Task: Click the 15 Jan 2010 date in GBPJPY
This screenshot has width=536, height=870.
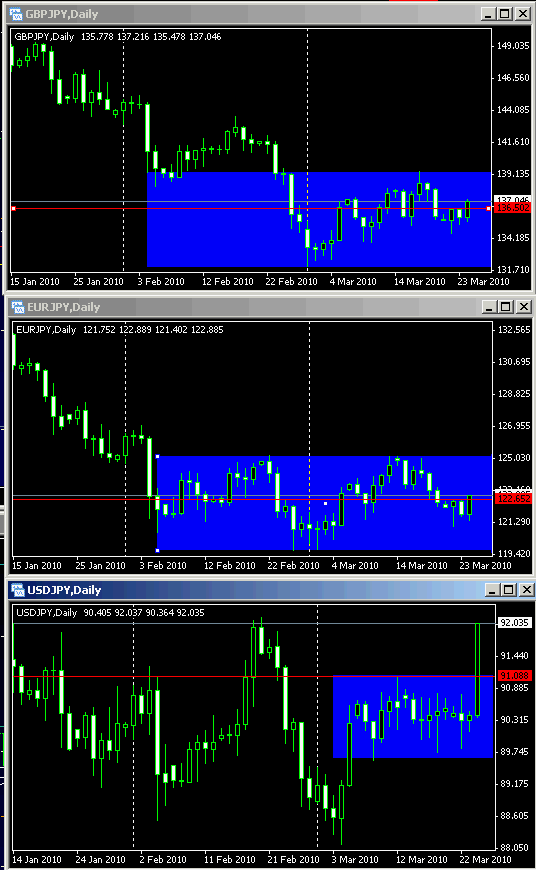Action: point(35,281)
